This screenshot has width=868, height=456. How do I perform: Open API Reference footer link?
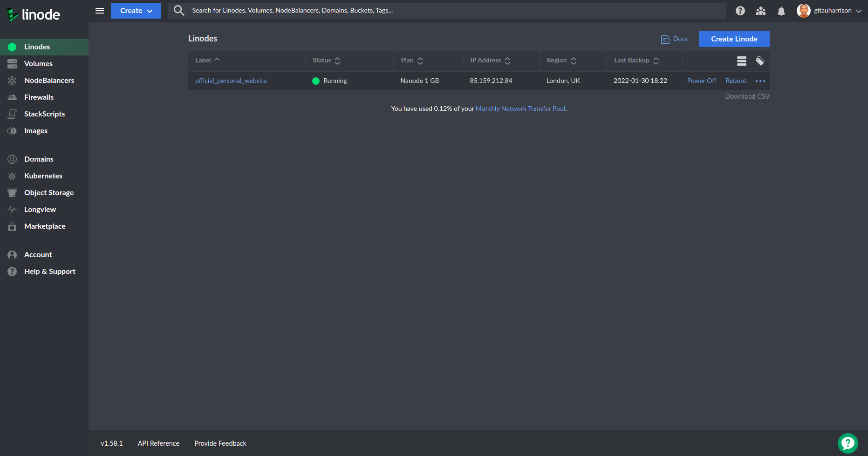(x=158, y=443)
